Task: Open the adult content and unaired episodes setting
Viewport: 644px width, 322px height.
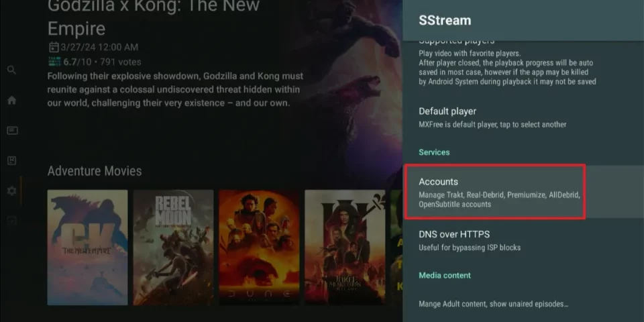Action: click(523, 305)
